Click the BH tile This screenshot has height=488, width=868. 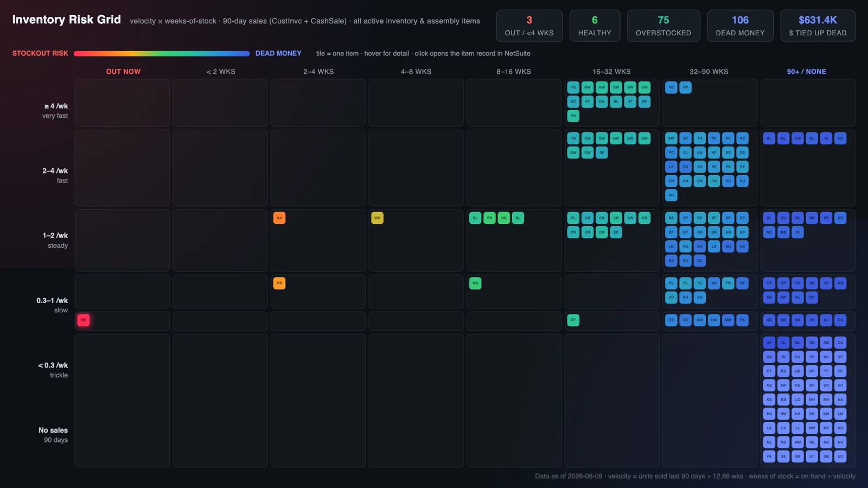pyautogui.click(x=686, y=297)
